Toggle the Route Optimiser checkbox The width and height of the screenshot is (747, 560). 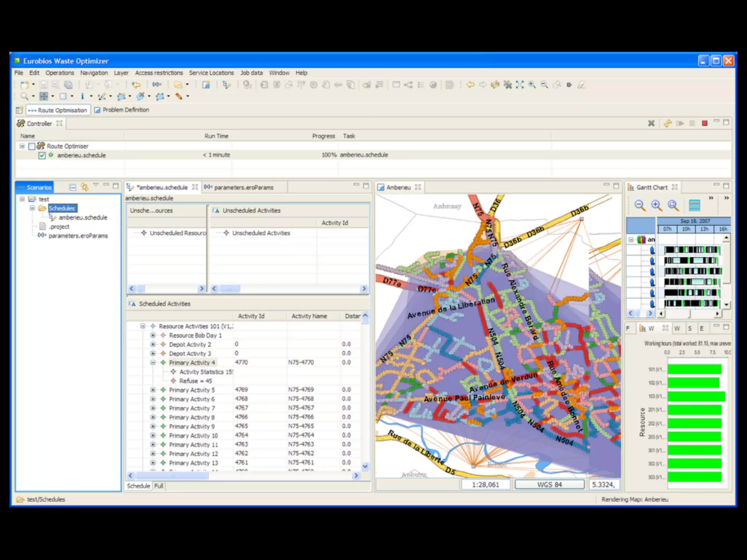[x=32, y=147]
